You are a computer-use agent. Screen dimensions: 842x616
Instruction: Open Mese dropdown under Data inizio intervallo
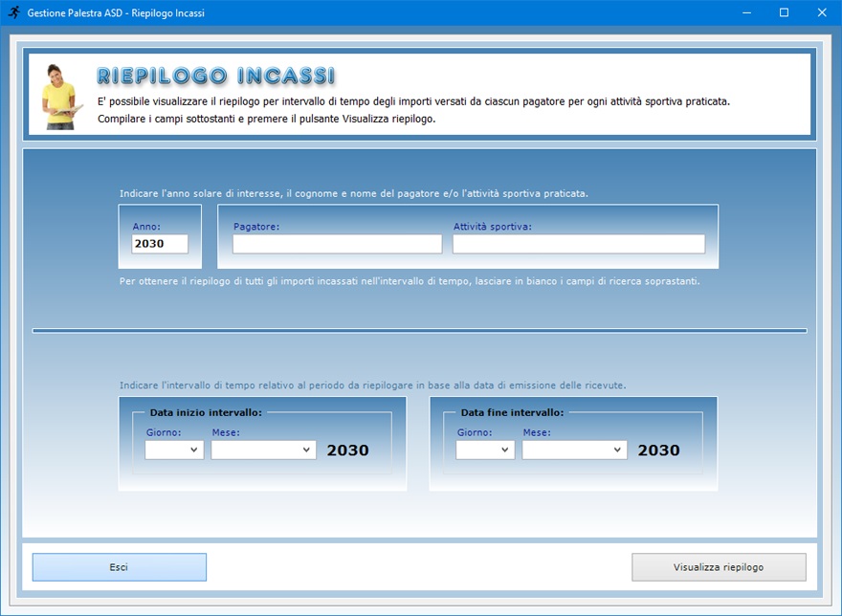pyautogui.click(x=263, y=451)
